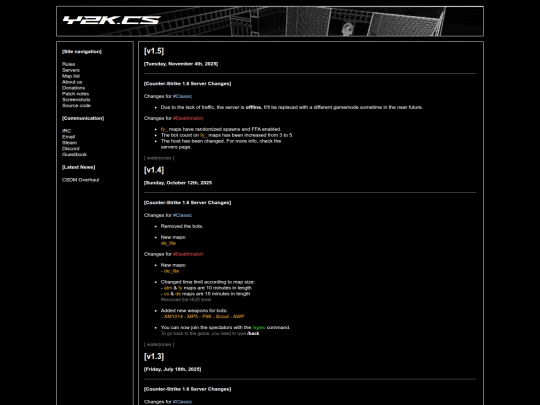Click the [Communication] heading

(83, 118)
